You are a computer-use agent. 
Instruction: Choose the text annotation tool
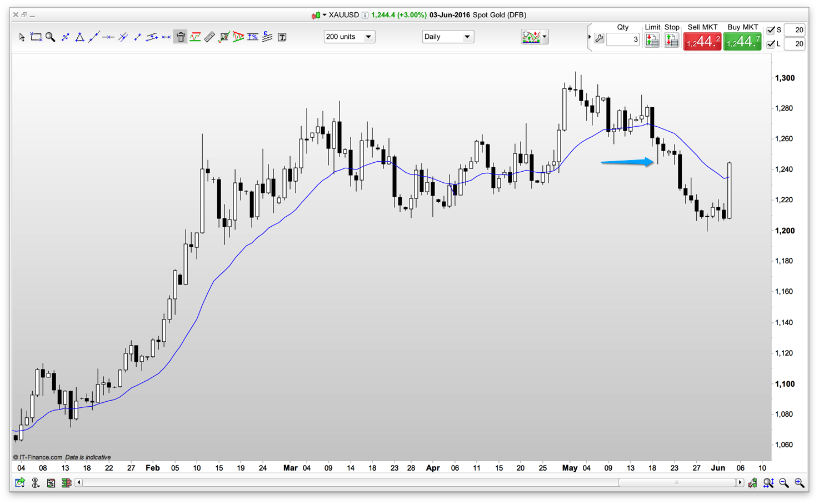[282, 37]
